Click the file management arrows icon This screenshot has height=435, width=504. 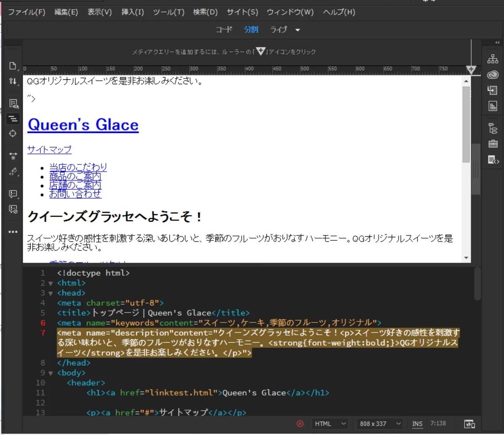click(13, 81)
